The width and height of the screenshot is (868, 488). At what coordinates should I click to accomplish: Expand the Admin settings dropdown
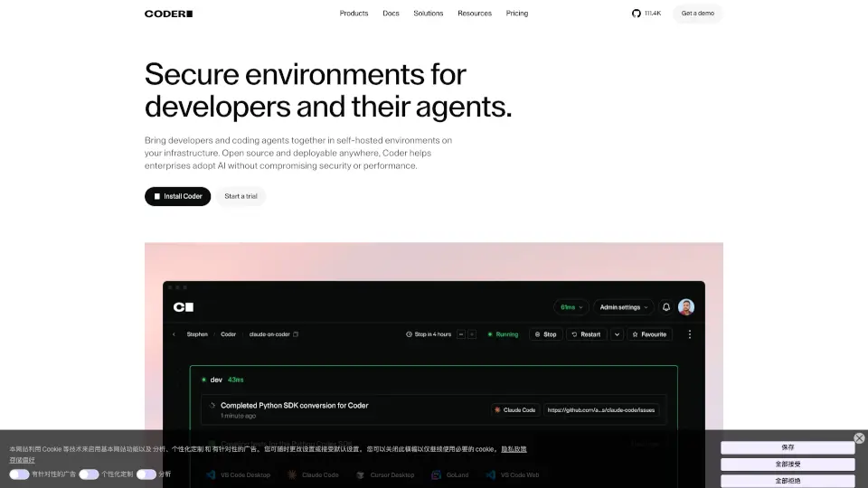coord(624,307)
